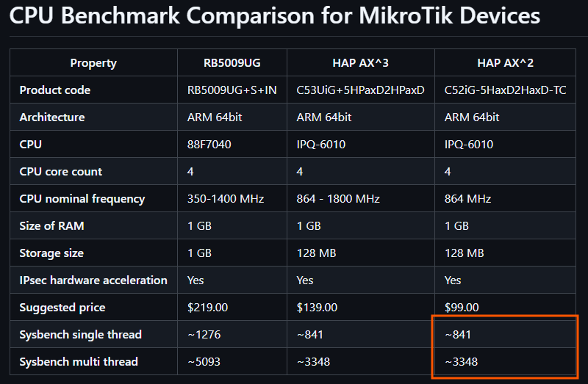The width and height of the screenshot is (588, 384).
Task: Select the 864 - 1800 MHz cell
Action: [x=338, y=199]
